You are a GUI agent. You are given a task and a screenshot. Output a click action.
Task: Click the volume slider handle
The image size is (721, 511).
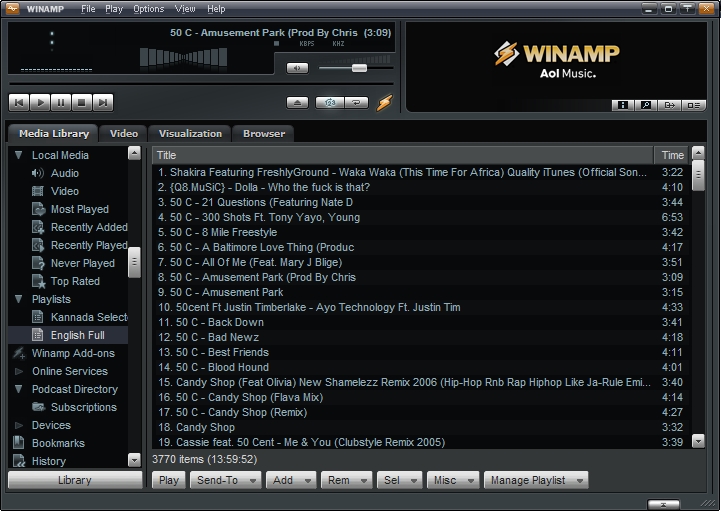359,68
